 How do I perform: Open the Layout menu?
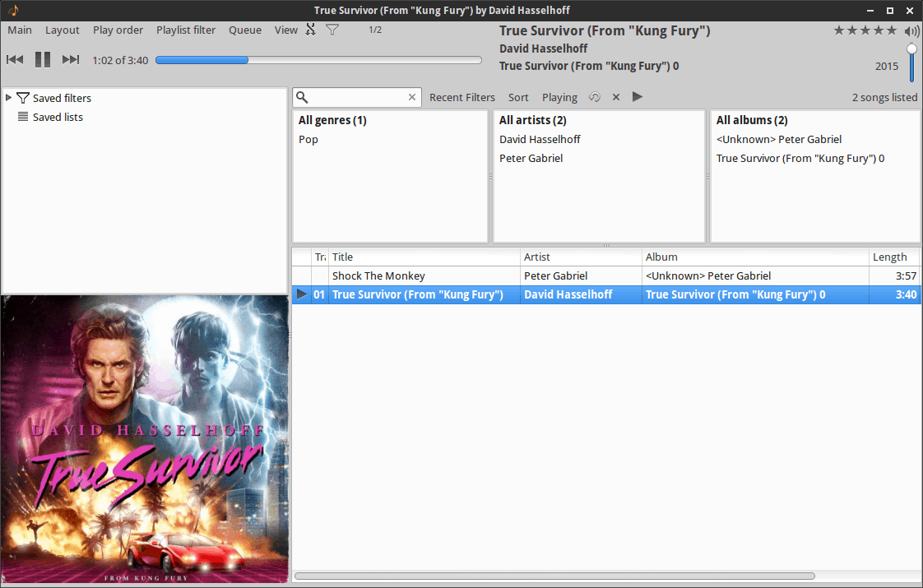(63, 30)
